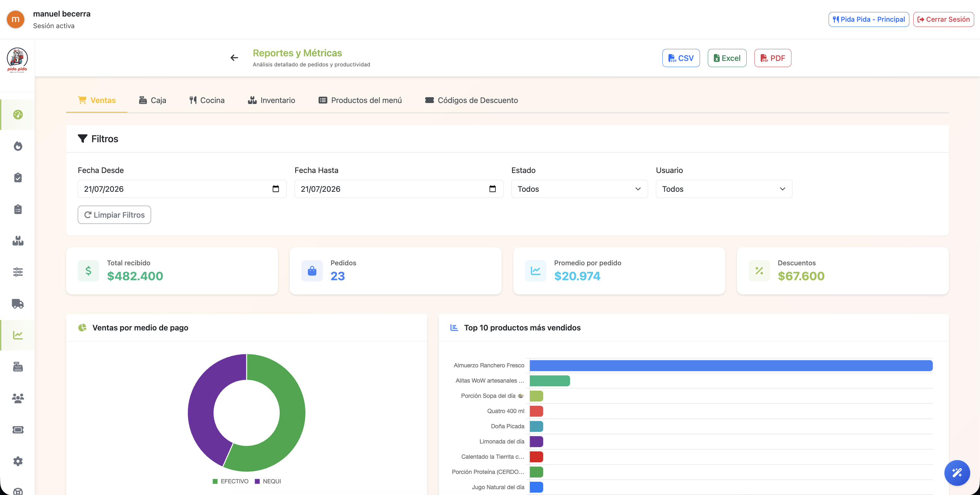The image size is (980, 495).
Task: Open the cash register sidebar icon
Action: 18,366
